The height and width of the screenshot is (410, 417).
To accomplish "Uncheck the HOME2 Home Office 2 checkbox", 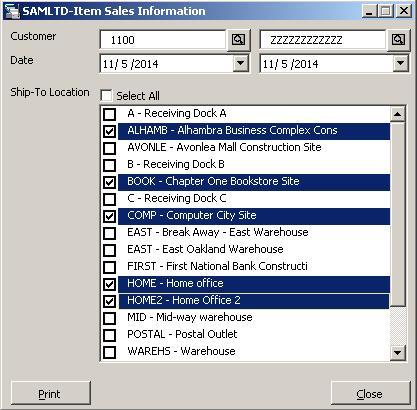I will (x=109, y=301).
